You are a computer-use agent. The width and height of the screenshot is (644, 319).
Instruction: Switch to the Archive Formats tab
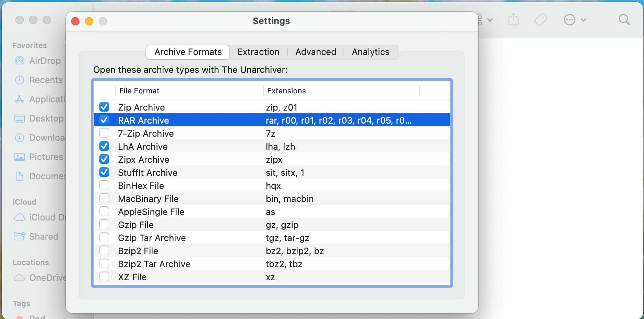click(188, 52)
